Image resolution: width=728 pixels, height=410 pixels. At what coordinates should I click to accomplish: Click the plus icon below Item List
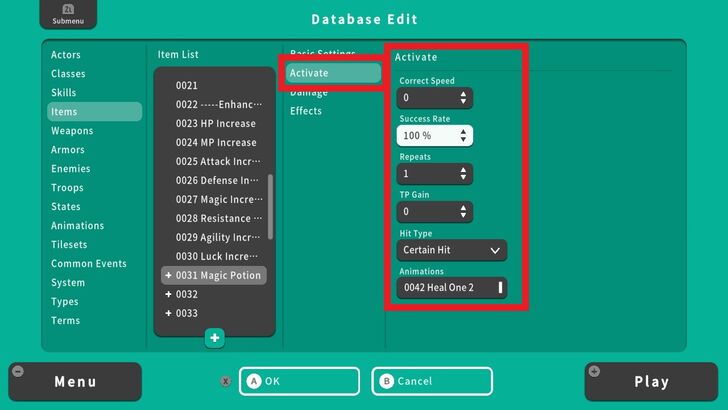point(215,338)
